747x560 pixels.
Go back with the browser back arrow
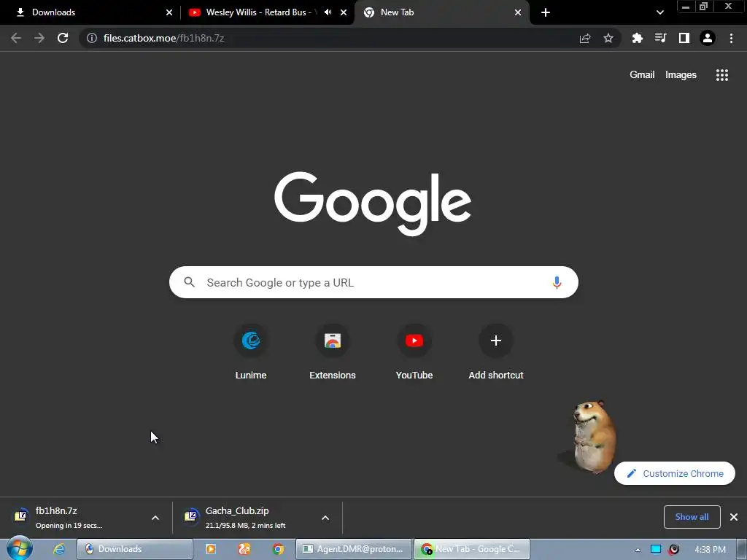click(16, 38)
